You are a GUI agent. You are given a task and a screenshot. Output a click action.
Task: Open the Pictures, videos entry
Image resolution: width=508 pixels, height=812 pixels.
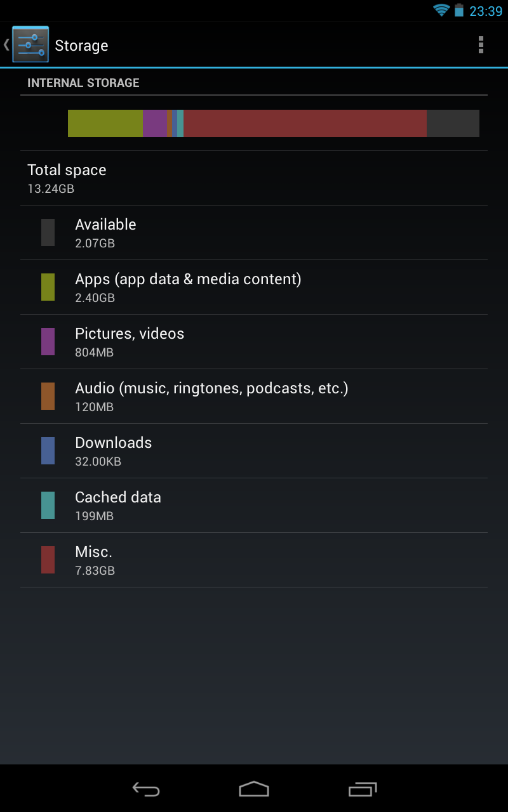pyautogui.click(x=254, y=342)
